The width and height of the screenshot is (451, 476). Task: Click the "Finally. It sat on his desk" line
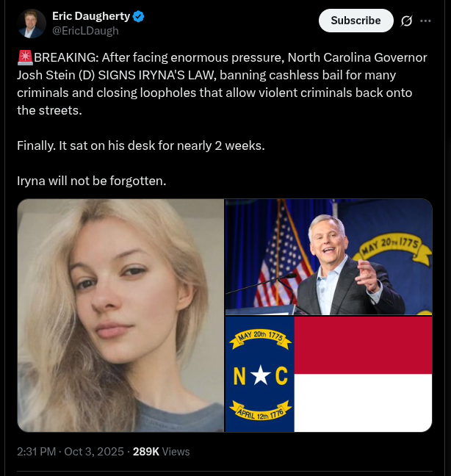coord(141,145)
